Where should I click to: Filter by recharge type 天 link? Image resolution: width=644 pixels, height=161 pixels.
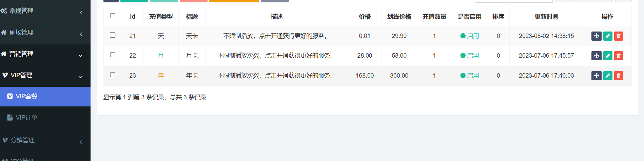point(161,36)
